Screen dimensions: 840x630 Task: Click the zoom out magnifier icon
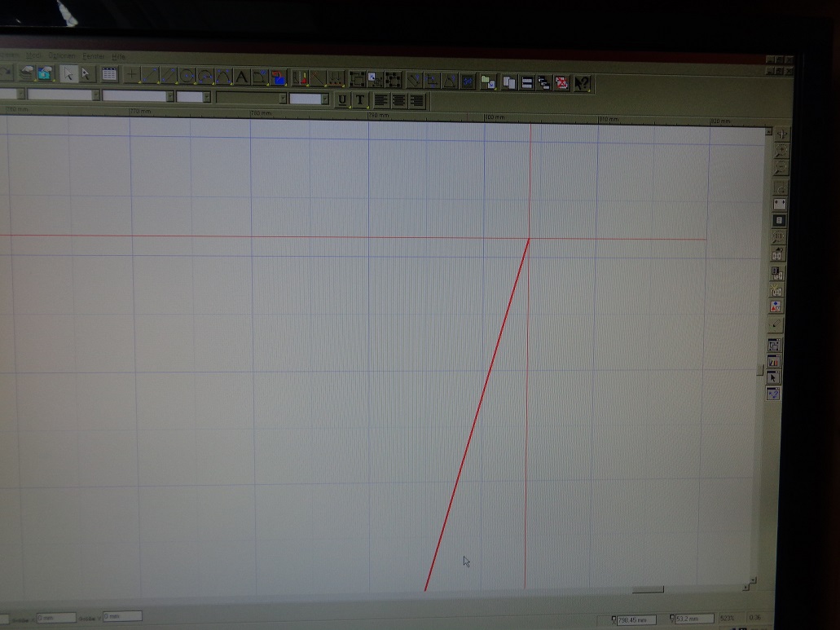781,167
